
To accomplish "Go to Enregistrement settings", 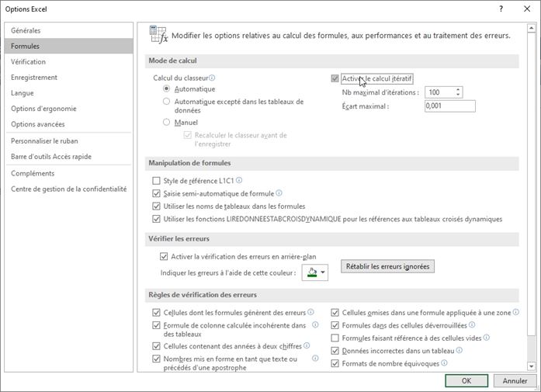I will pos(68,78).
